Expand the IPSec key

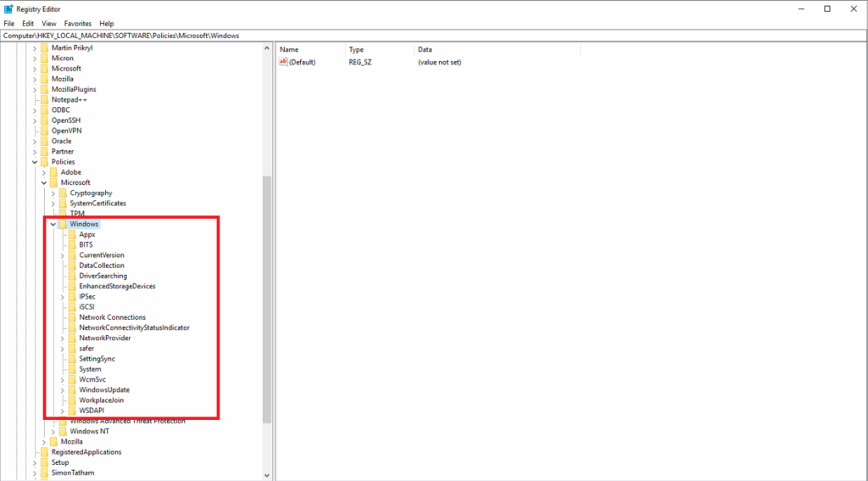pyautogui.click(x=63, y=296)
